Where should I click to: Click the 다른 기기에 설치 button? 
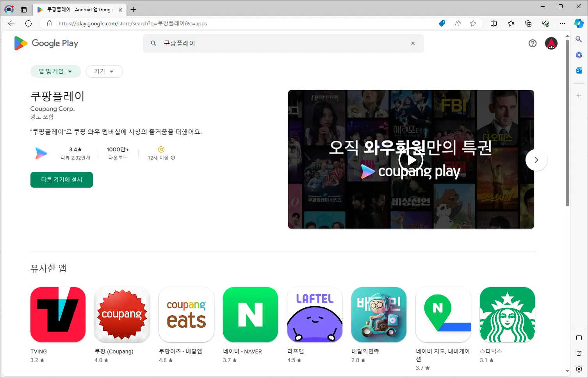[62, 180]
